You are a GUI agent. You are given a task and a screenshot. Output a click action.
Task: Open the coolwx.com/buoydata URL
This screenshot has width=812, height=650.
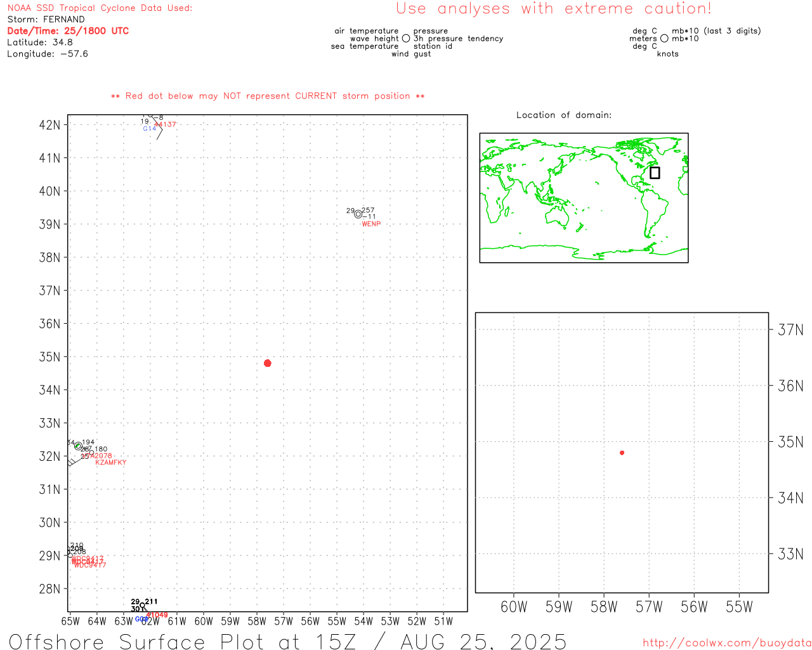[727, 643]
